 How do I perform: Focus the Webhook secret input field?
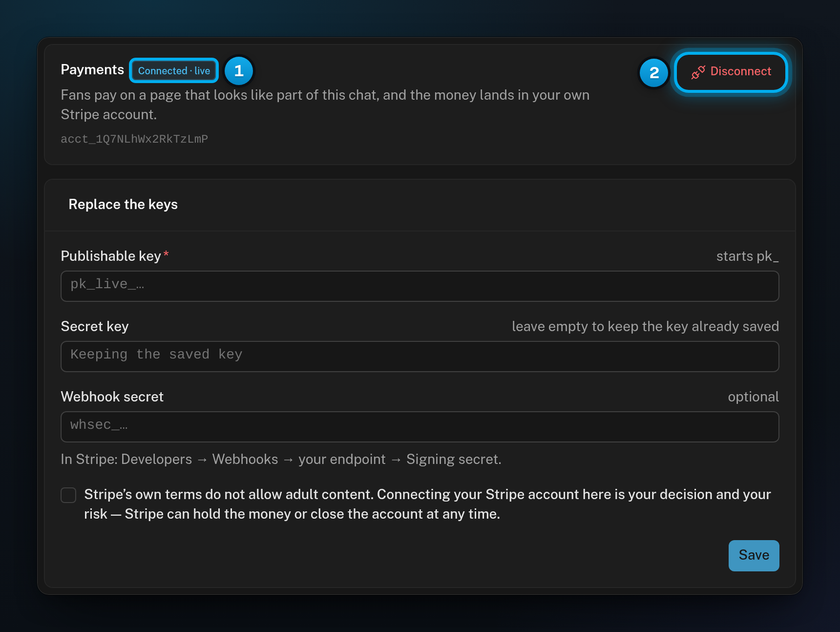coord(420,427)
